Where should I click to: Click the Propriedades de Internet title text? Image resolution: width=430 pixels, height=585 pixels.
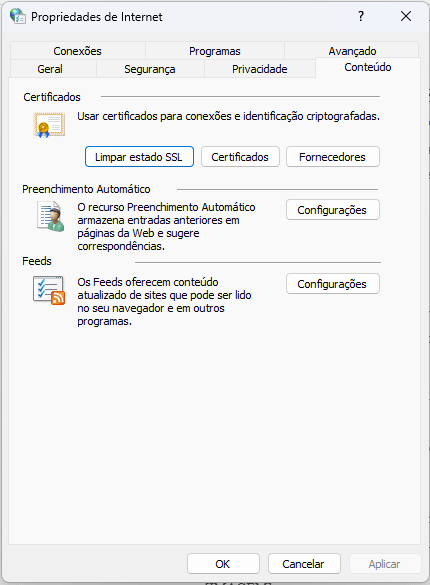coord(97,17)
